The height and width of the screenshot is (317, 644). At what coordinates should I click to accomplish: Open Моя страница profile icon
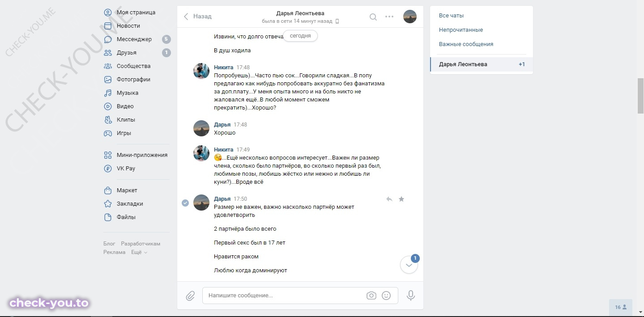108,13
